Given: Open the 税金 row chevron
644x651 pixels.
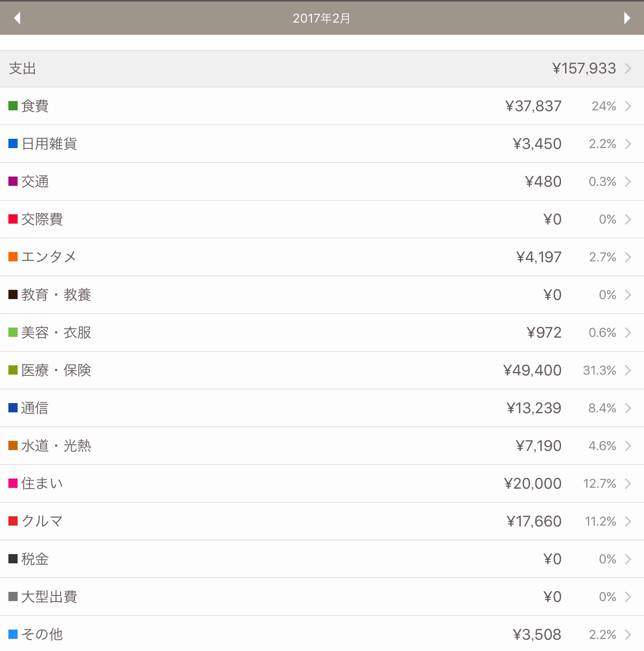Looking at the screenshot, I should (628, 559).
